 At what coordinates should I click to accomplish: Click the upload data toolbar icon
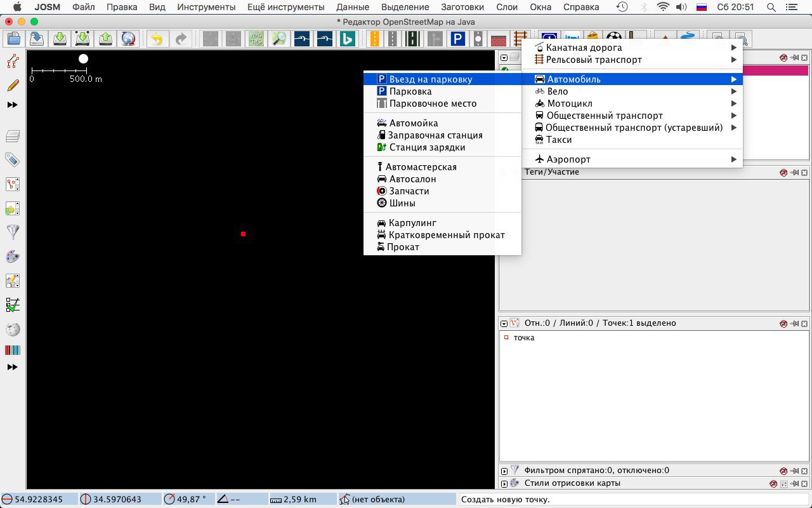point(105,39)
